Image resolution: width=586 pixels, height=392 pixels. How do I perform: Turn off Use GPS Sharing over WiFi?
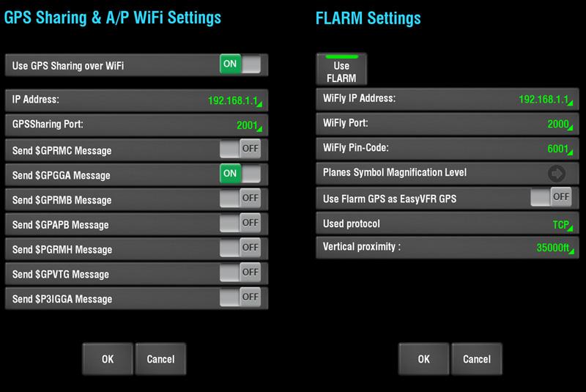pyautogui.click(x=240, y=64)
